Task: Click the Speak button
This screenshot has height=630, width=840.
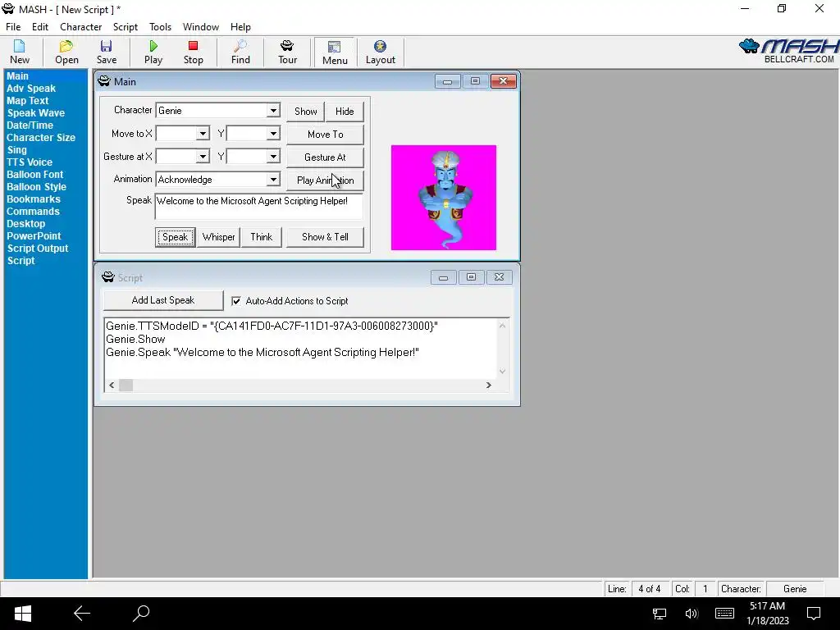Action: (176, 237)
